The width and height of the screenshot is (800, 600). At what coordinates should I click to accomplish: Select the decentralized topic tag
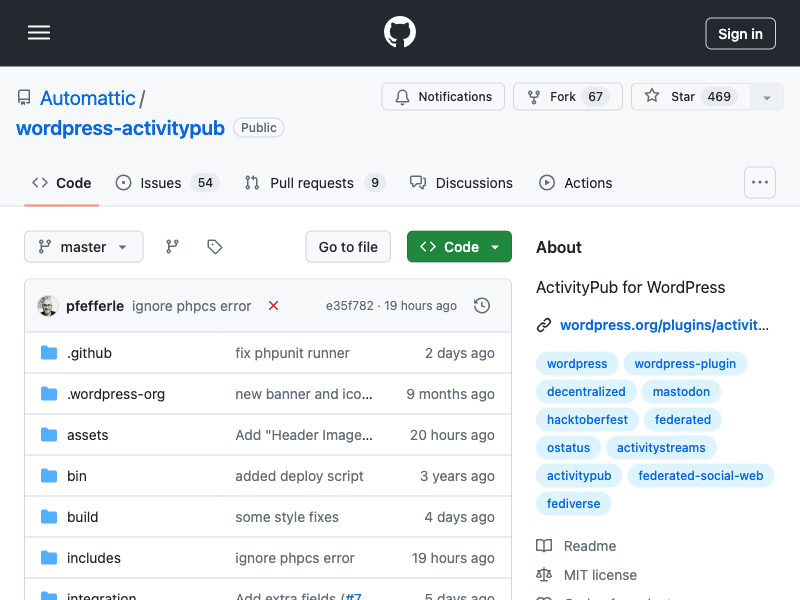pos(586,392)
